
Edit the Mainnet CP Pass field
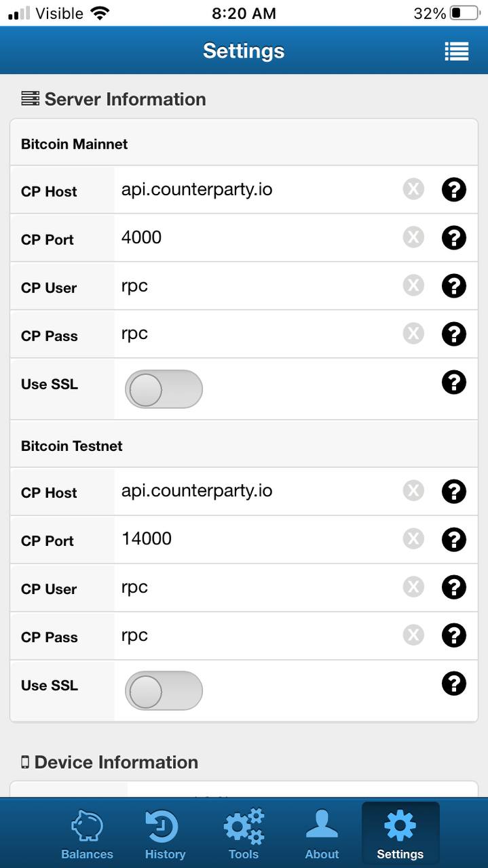click(x=258, y=334)
